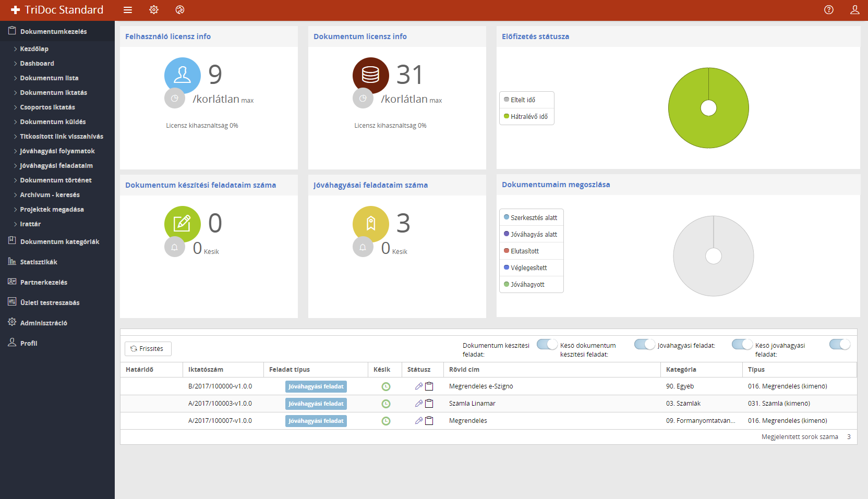Toggle Jovahagyasi feladat switch

pos(742,344)
